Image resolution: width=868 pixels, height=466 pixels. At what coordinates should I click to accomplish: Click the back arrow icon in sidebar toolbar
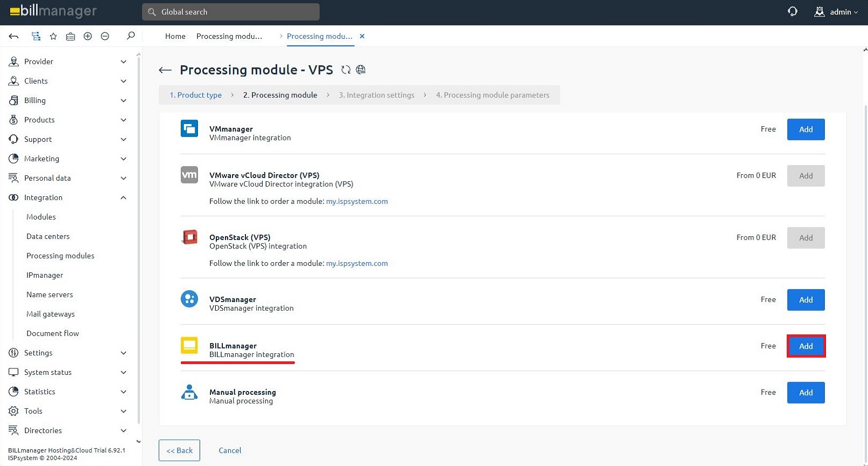[14, 36]
